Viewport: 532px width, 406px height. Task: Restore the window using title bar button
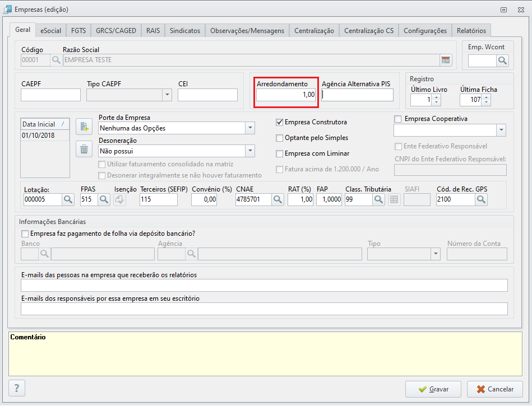(504, 10)
